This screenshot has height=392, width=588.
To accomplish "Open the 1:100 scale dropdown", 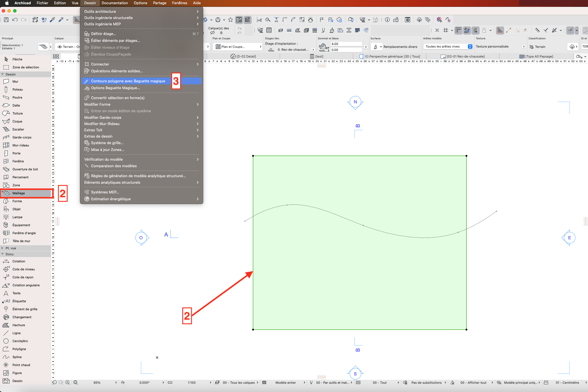I will pos(192,383).
